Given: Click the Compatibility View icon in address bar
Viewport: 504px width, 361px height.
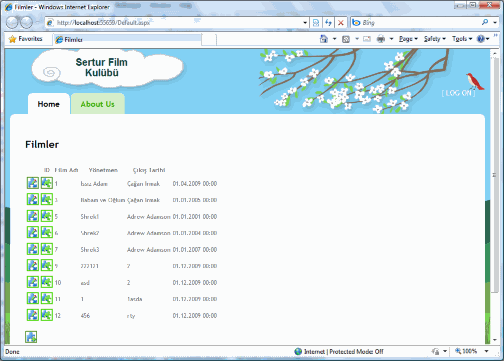Looking at the screenshot, I should (316, 23).
